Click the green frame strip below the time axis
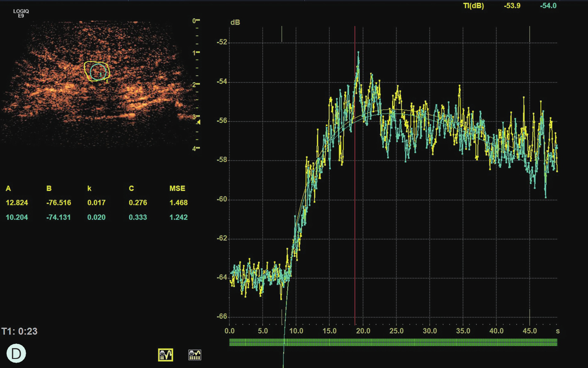The height and width of the screenshot is (368, 588). point(393,342)
